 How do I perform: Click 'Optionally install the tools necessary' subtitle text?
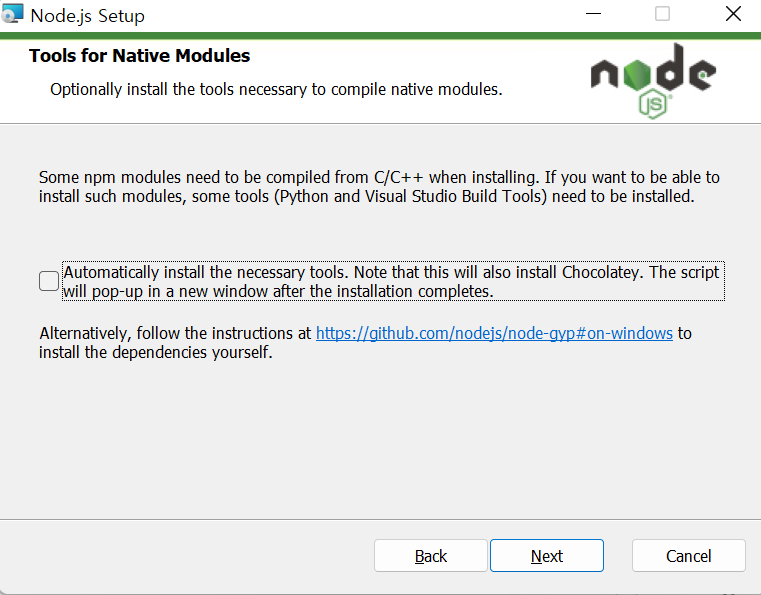(276, 89)
